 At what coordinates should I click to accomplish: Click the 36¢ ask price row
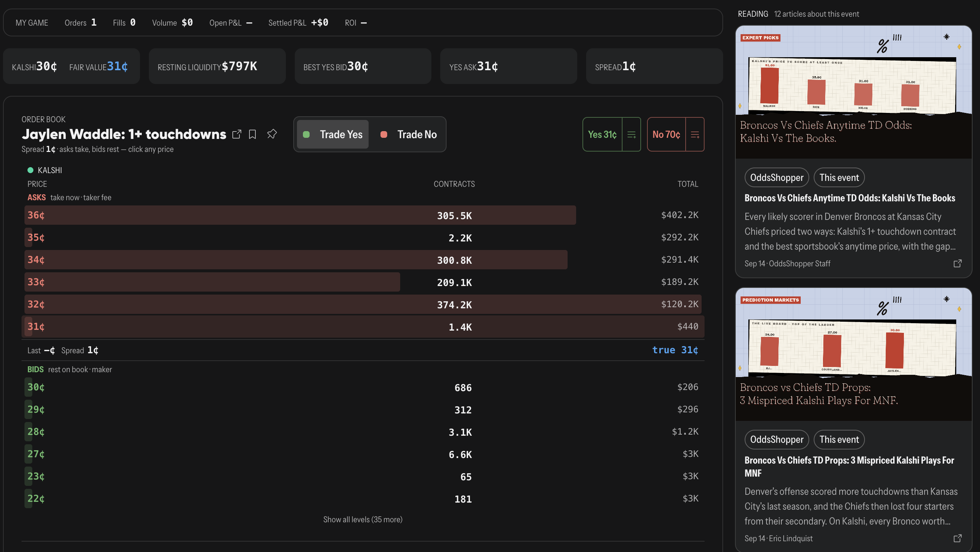[363, 215]
